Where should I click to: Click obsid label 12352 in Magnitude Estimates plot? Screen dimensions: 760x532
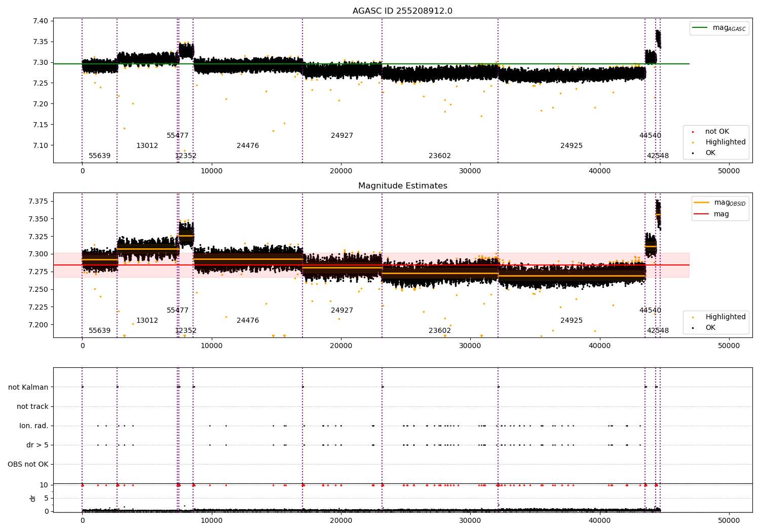pos(185,331)
